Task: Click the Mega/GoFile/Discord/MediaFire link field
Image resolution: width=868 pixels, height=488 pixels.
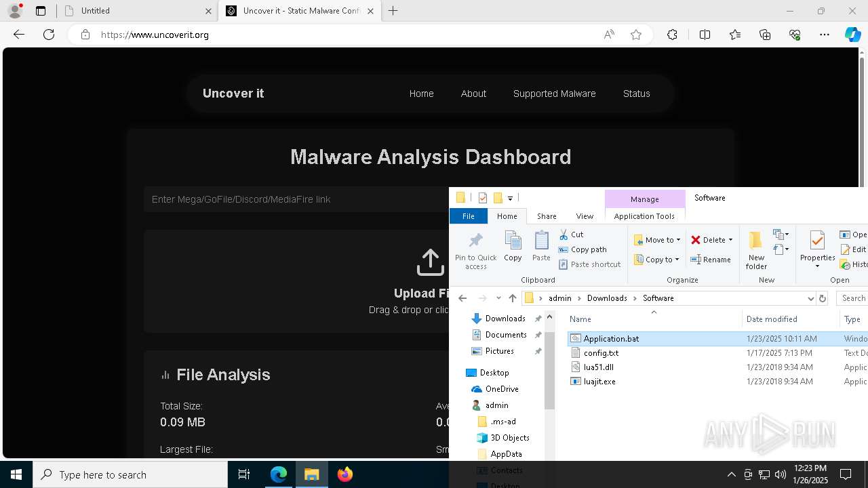Action: tap(296, 199)
